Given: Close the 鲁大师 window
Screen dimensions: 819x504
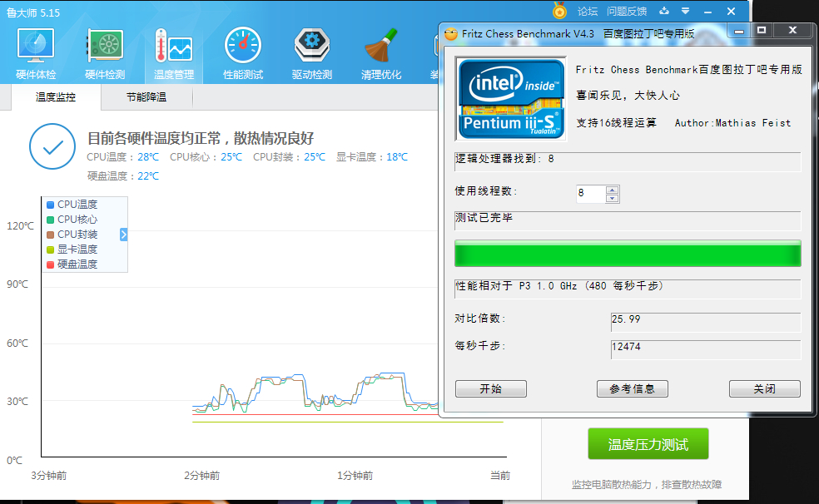Looking at the screenshot, I should (x=732, y=11).
